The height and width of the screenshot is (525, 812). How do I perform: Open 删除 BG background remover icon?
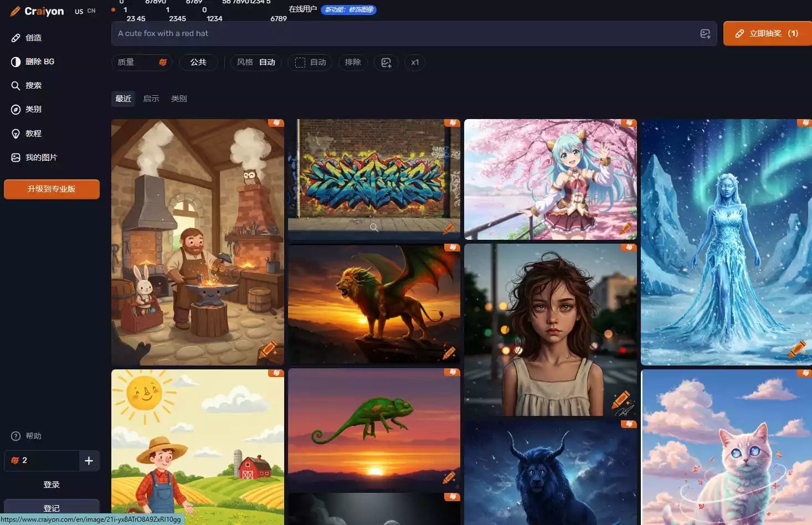coord(16,61)
